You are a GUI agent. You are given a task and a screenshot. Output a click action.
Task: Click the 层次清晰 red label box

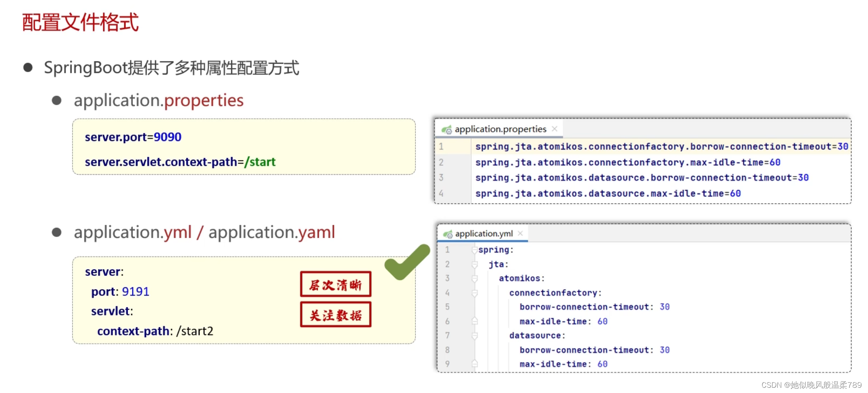[x=336, y=284]
